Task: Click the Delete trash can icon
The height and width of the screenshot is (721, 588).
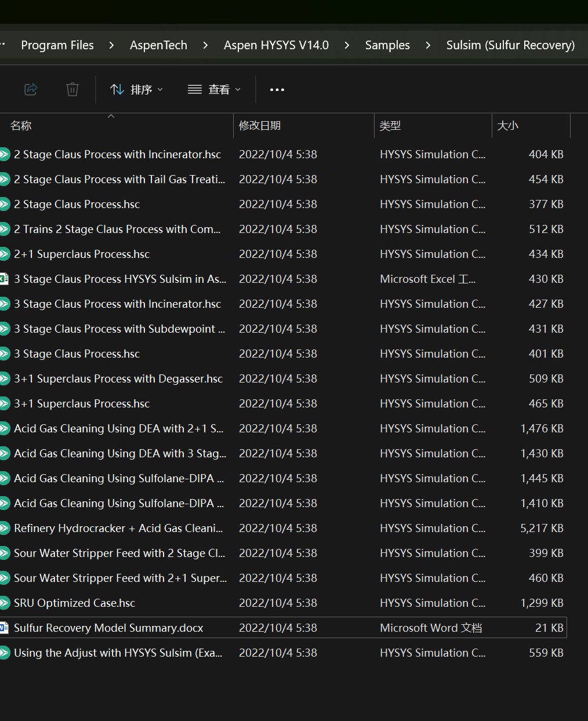Action: tap(72, 89)
